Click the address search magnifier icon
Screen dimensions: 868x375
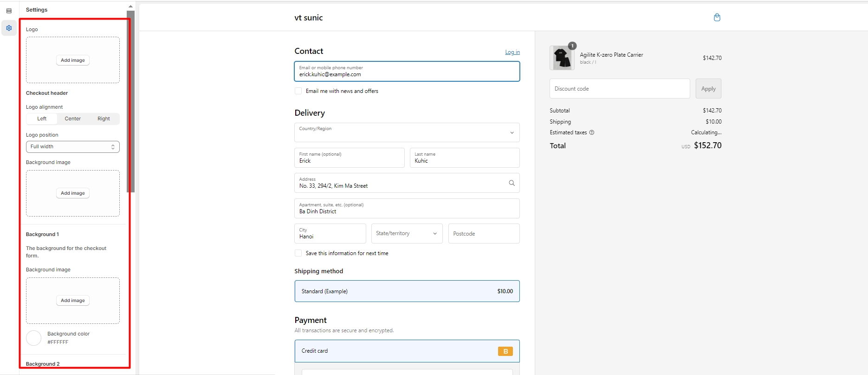[512, 183]
